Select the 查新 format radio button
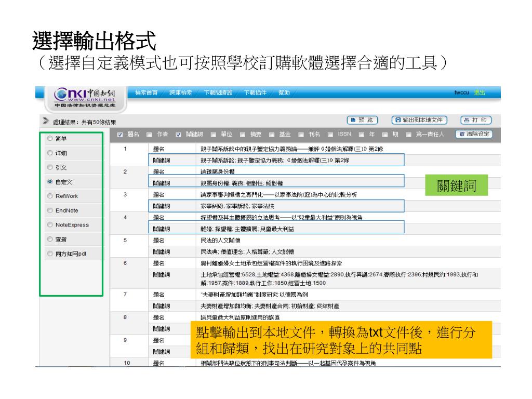The image size is (532, 399). pos(50,239)
